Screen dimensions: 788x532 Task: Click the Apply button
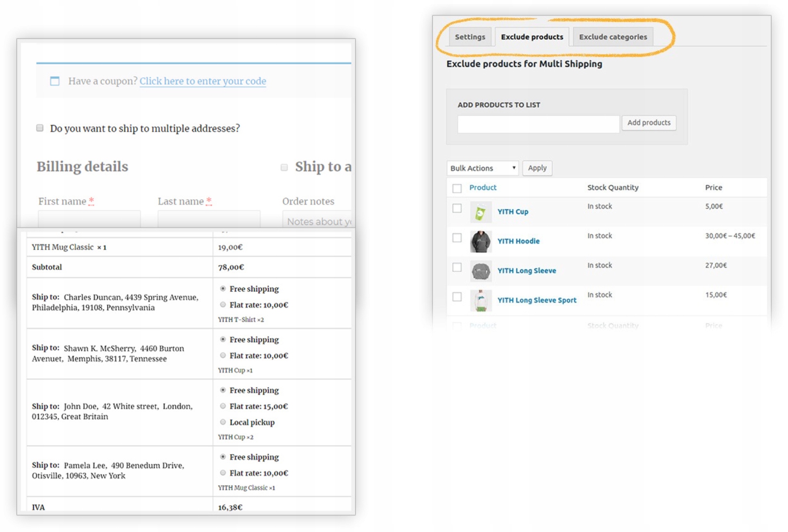537,168
